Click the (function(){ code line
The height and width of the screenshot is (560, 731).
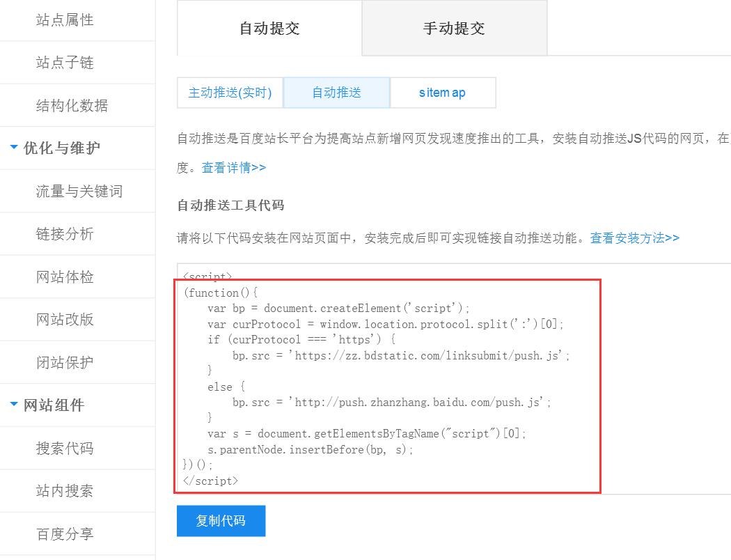click(221, 293)
